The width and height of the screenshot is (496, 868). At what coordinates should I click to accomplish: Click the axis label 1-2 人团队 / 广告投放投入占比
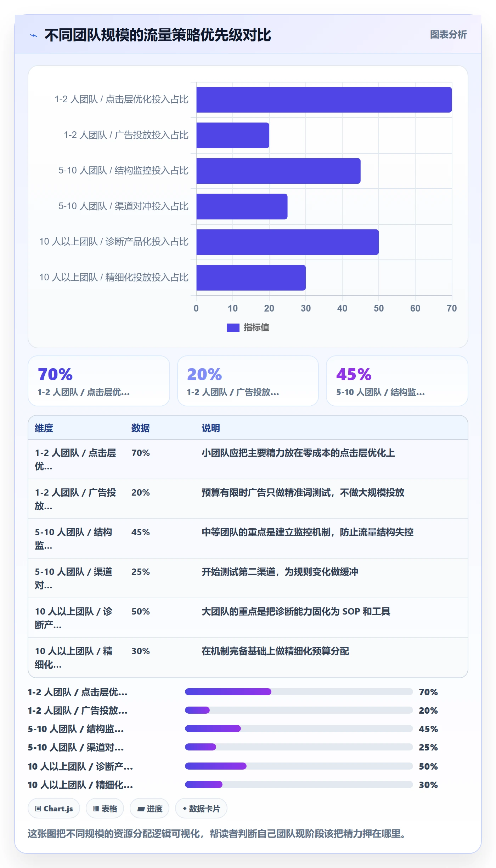[x=126, y=135]
